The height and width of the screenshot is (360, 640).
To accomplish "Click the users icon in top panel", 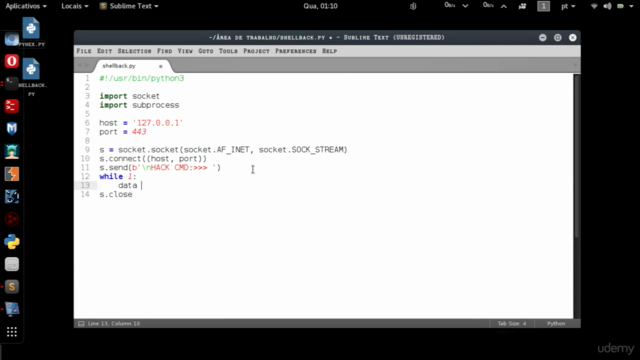I will pos(522,6).
